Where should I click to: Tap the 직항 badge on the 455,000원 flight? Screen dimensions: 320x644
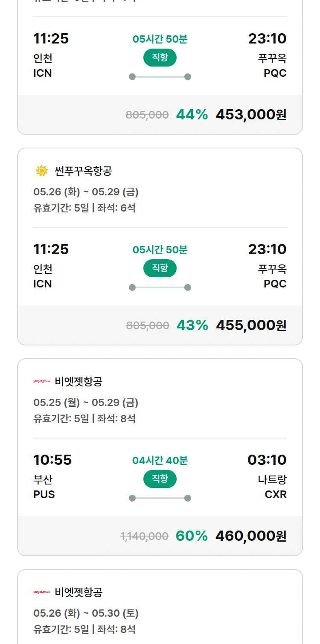point(160,268)
